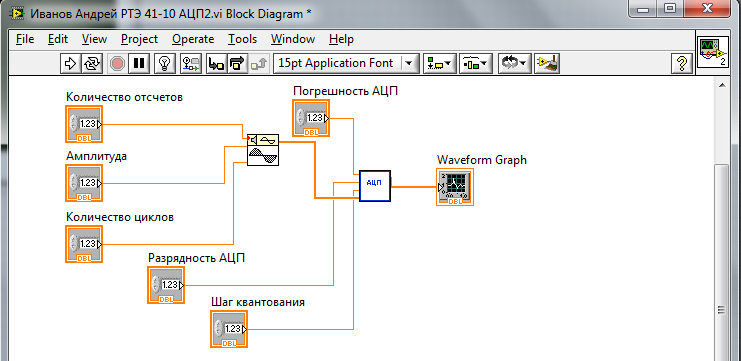Open the File menu
Screen dimensions: 741x361
[x=25, y=39]
